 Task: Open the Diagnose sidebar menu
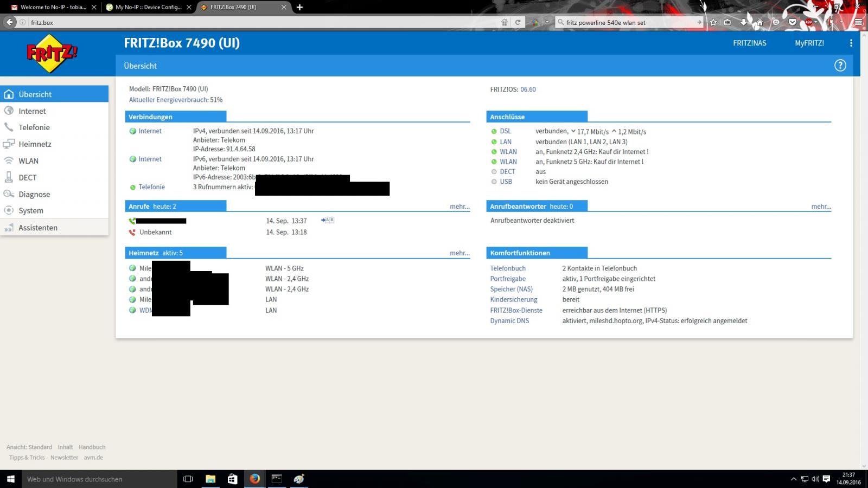(x=54, y=194)
